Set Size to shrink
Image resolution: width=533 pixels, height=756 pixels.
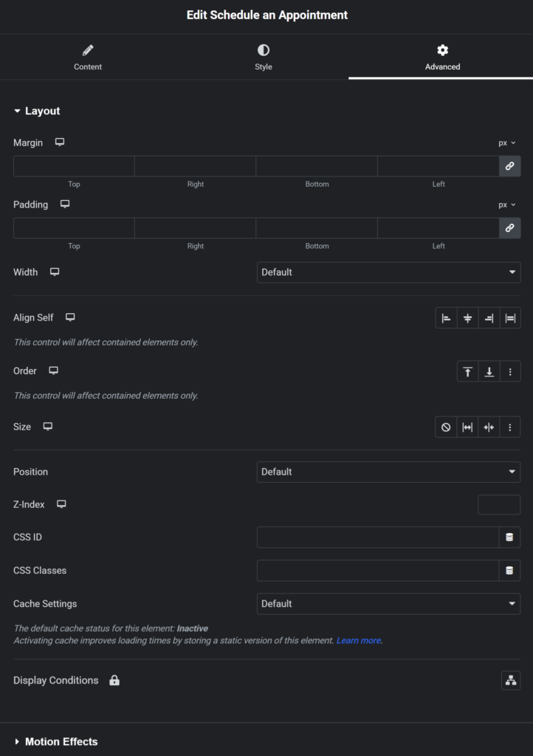tap(489, 427)
